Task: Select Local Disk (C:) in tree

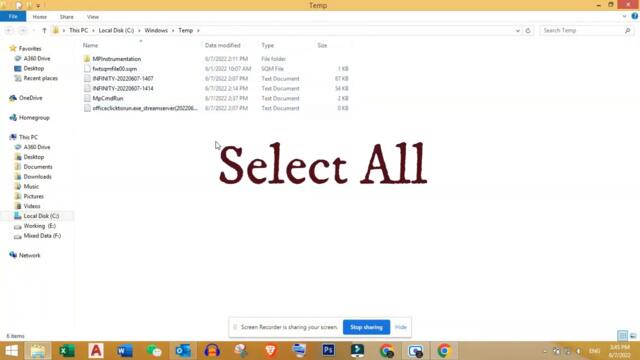Action: (41, 216)
